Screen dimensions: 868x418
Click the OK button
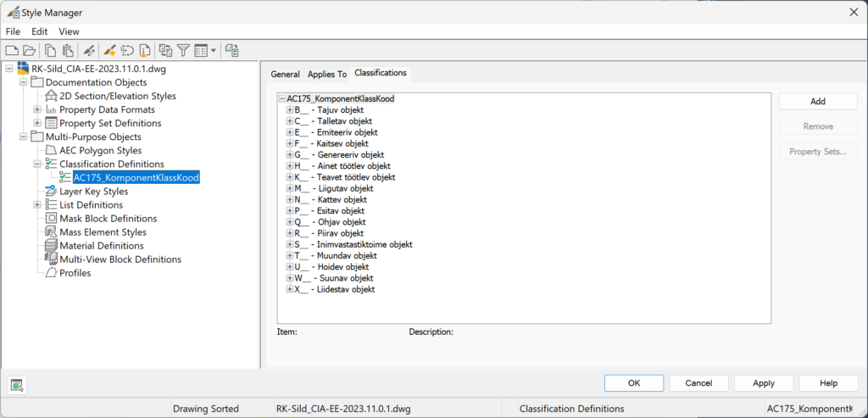(x=634, y=383)
